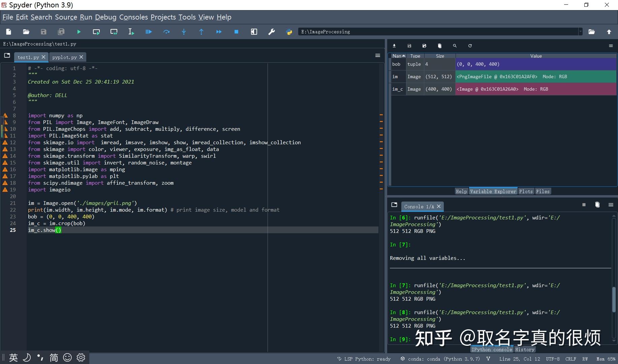This screenshot has width=618, height=364.
Task: Step out of function debug icon
Action: coord(201,32)
